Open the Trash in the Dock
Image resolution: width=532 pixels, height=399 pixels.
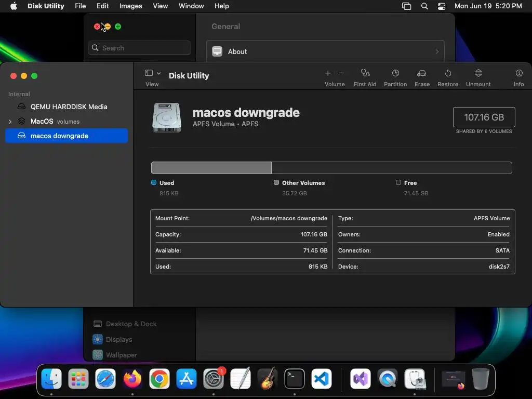coord(481,379)
